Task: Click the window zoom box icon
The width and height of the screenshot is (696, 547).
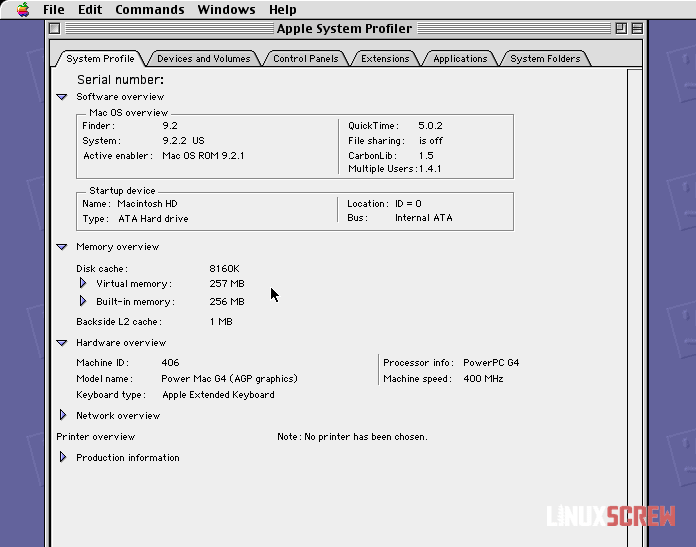Action: 621,28
